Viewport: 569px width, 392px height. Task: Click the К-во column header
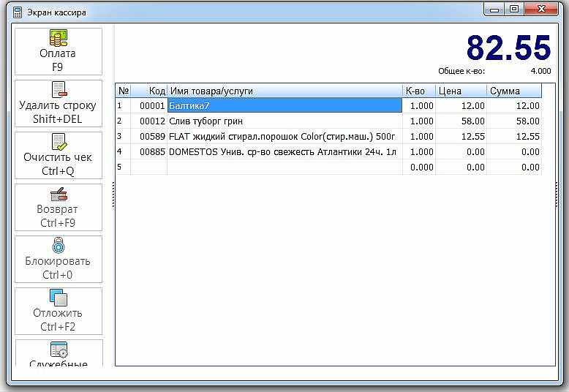click(x=419, y=91)
